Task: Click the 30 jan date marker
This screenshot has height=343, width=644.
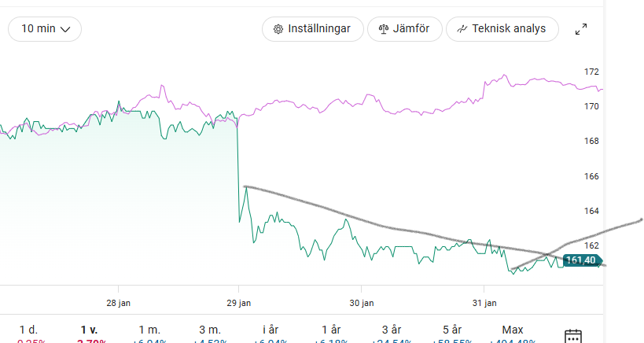Action: [x=360, y=302]
